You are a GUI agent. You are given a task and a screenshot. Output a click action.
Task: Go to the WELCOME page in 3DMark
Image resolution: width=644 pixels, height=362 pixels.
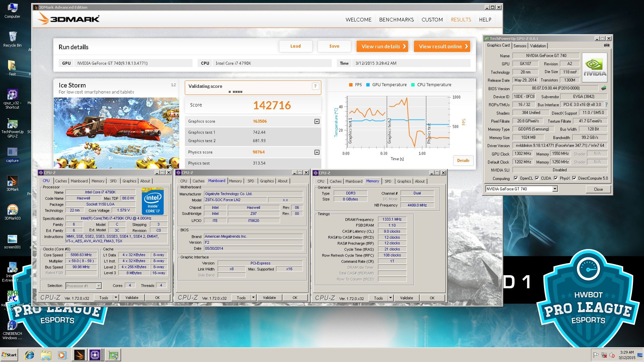click(359, 20)
